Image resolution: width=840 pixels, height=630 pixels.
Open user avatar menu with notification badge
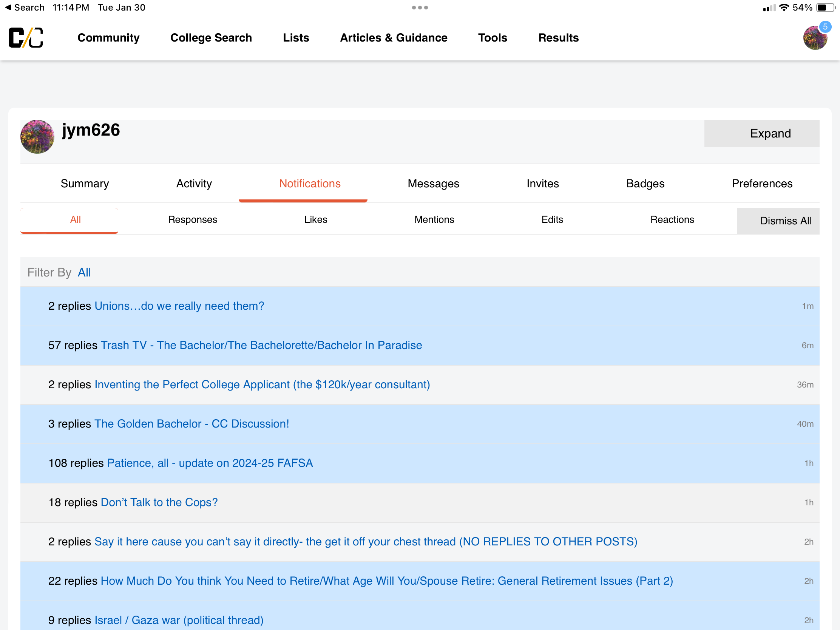click(x=815, y=38)
